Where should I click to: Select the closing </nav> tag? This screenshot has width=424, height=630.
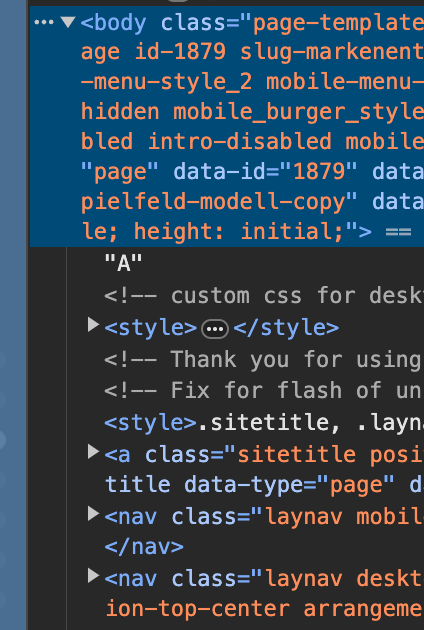pos(144,546)
